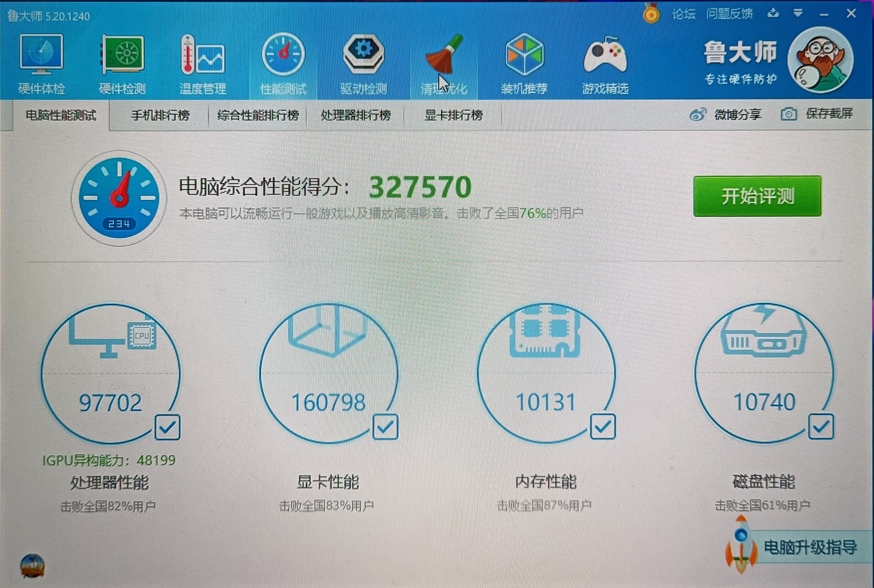Uncheck the 内存性能 checkbox
Image resolution: width=874 pixels, height=588 pixels.
pos(603,427)
